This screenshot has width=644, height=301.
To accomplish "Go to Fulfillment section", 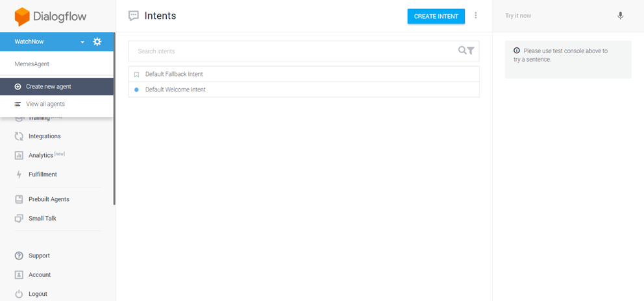I will pyautogui.click(x=43, y=174).
